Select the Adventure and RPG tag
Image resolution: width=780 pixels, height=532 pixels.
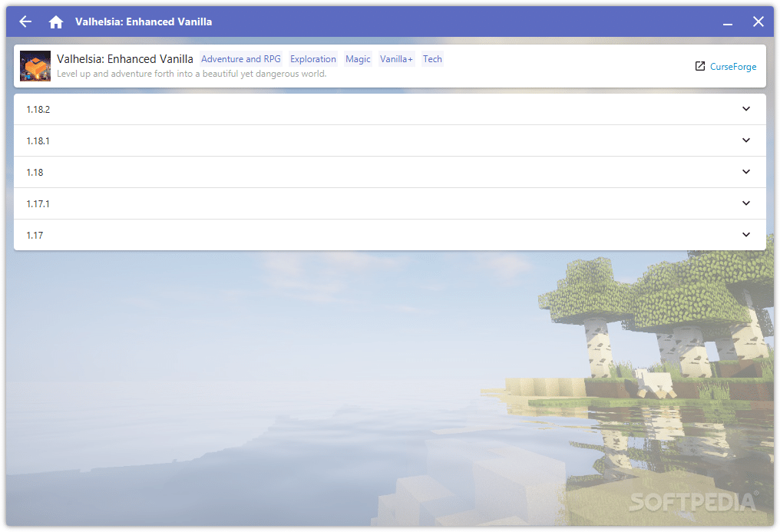tap(241, 59)
